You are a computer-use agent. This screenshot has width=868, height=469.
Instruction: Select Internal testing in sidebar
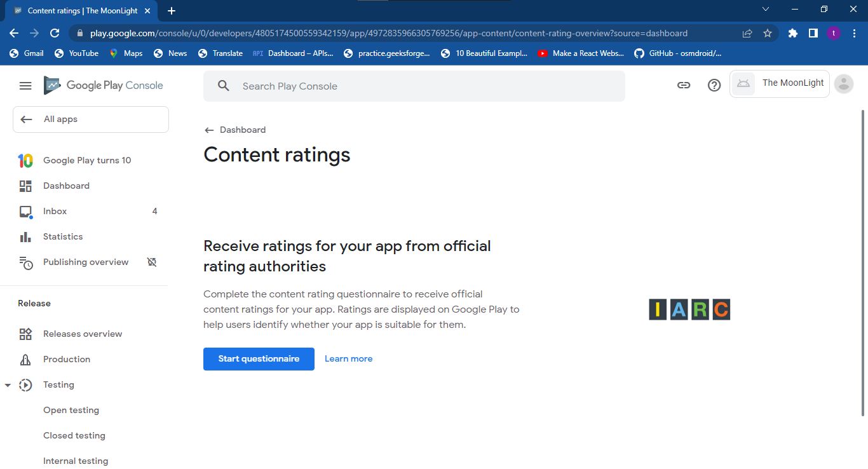coord(76,461)
